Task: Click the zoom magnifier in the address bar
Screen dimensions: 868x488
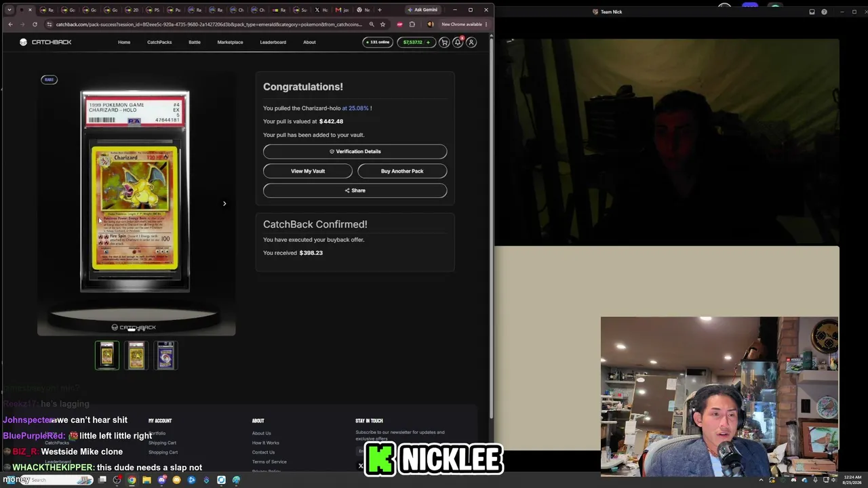Action: (372, 24)
